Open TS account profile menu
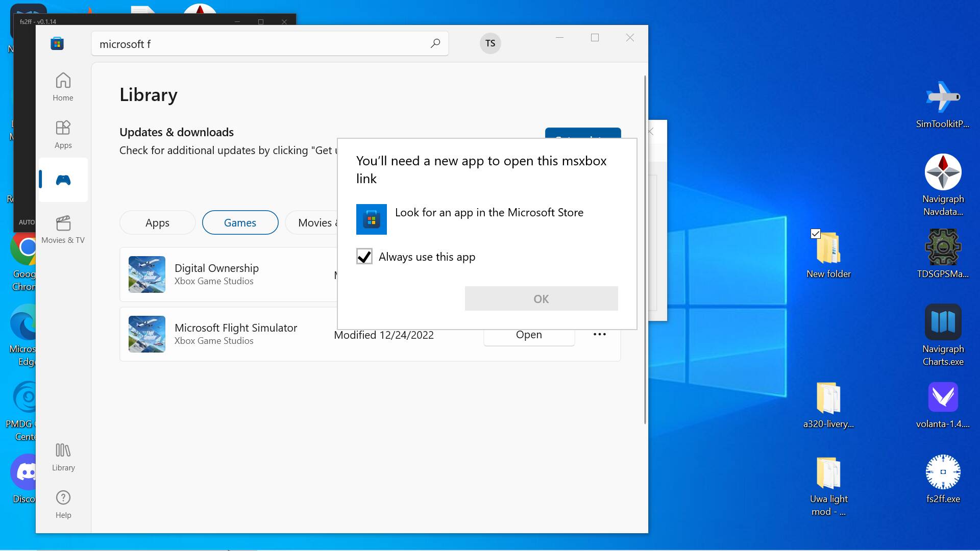Viewport: 980px width, 551px height. pos(490,43)
